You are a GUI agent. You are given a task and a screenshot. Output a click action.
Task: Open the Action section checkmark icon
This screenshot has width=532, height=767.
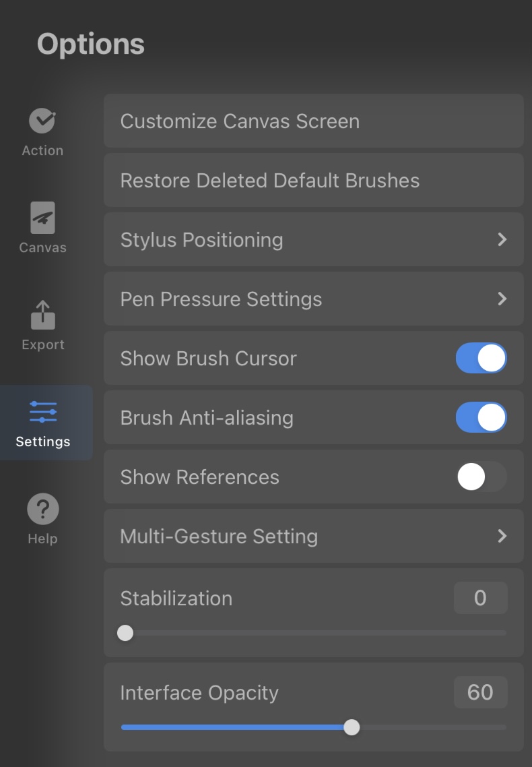[42, 121]
